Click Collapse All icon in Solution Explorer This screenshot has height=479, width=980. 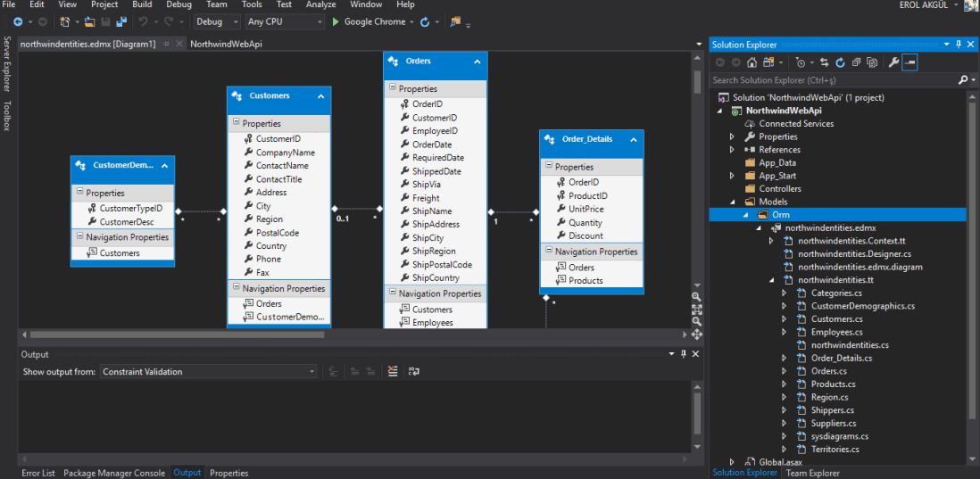[855, 62]
